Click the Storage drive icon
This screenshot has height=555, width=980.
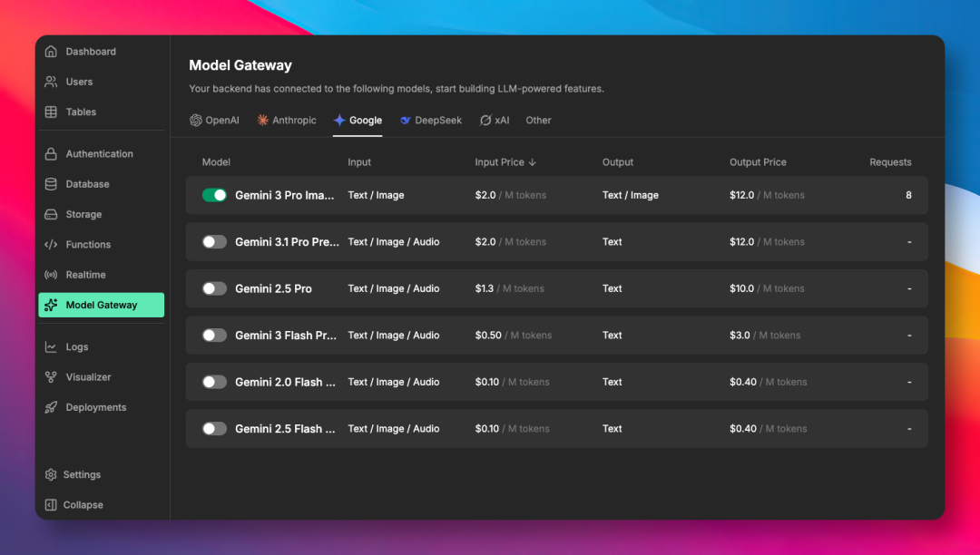point(51,214)
